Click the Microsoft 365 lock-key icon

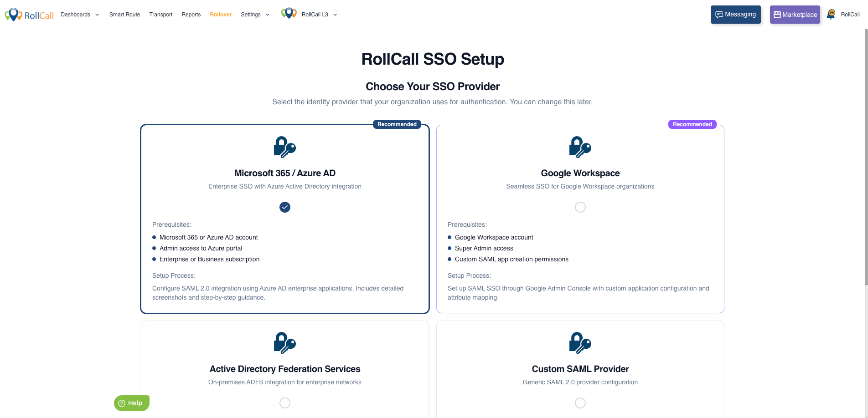284,147
